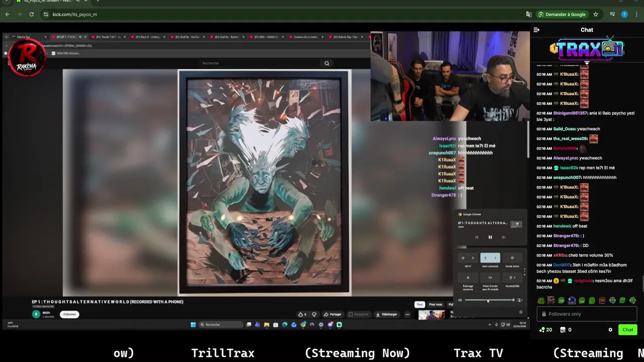This screenshot has height=362, width=644.
Task: Expand Bluetooth devices chevron
Action: coord(495,258)
